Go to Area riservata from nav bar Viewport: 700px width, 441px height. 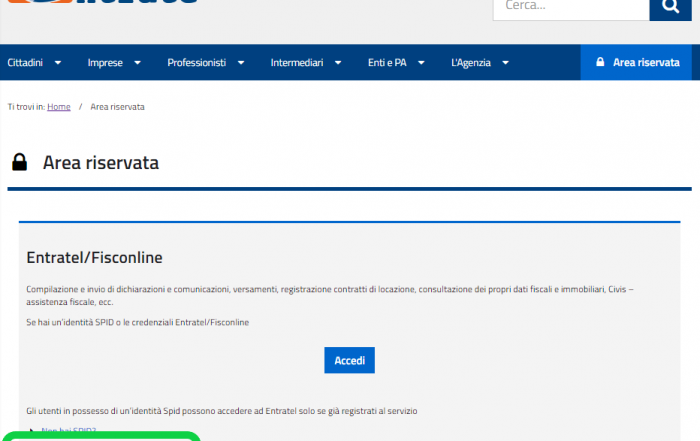point(636,62)
